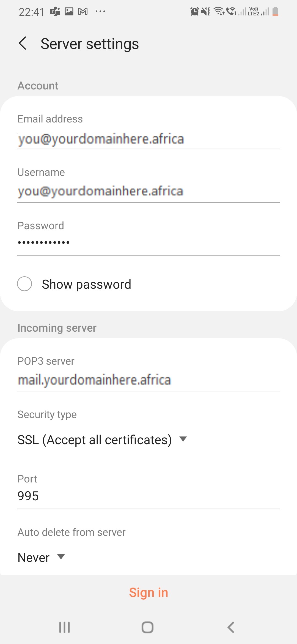Tap the Gmail notification icon
This screenshot has height=644, width=297.
click(83, 12)
